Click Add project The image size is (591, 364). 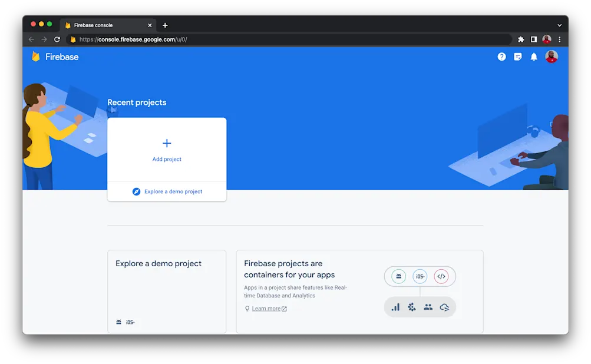pyautogui.click(x=167, y=149)
